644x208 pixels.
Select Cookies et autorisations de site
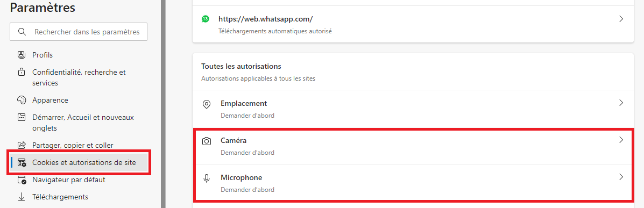tap(79, 162)
